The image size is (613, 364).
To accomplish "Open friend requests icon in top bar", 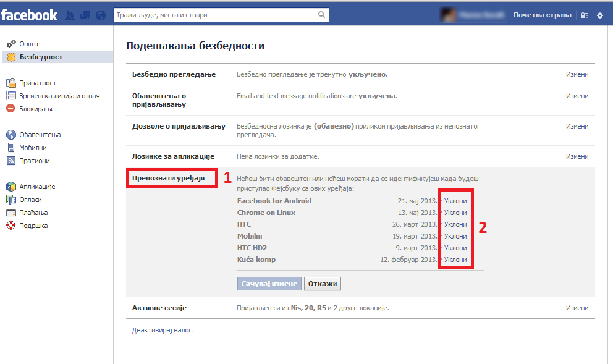I will click(70, 15).
